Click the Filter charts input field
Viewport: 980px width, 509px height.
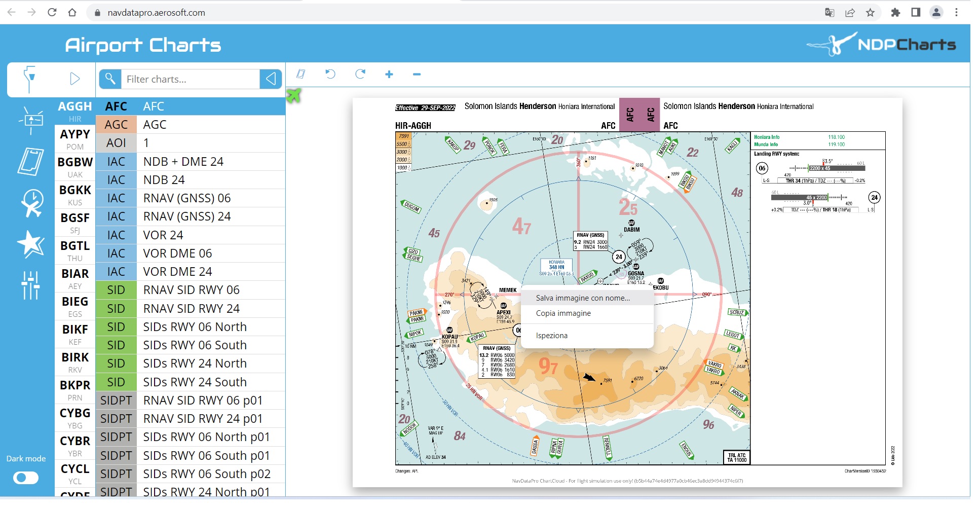tap(191, 79)
